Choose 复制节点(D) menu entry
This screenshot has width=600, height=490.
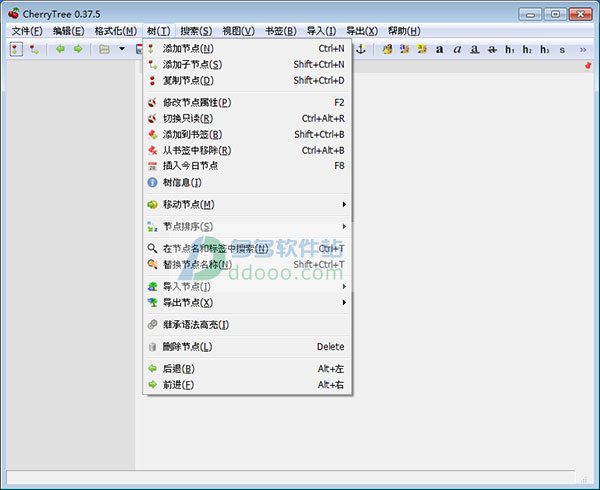[x=247, y=80]
